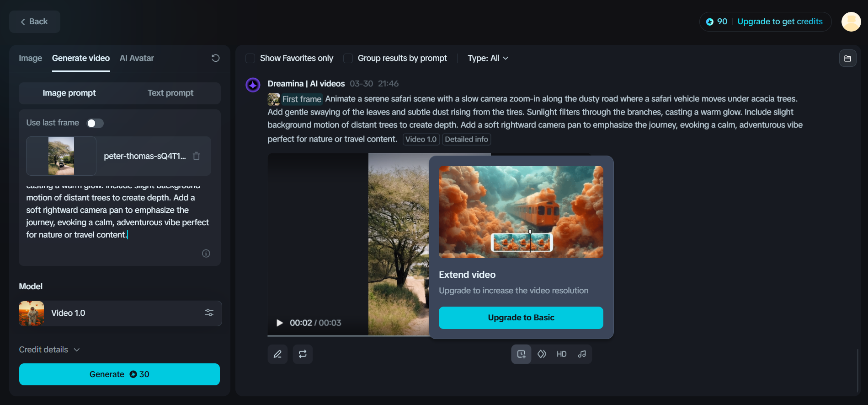
Task: Click the HD upscale icon
Action: [x=562, y=354]
